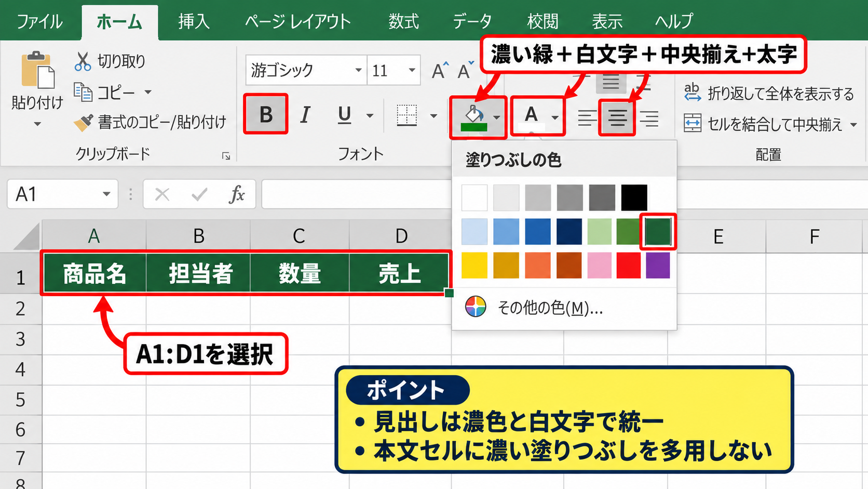Open the clipboard group dialog launcher
The width and height of the screenshot is (868, 489).
[226, 156]
